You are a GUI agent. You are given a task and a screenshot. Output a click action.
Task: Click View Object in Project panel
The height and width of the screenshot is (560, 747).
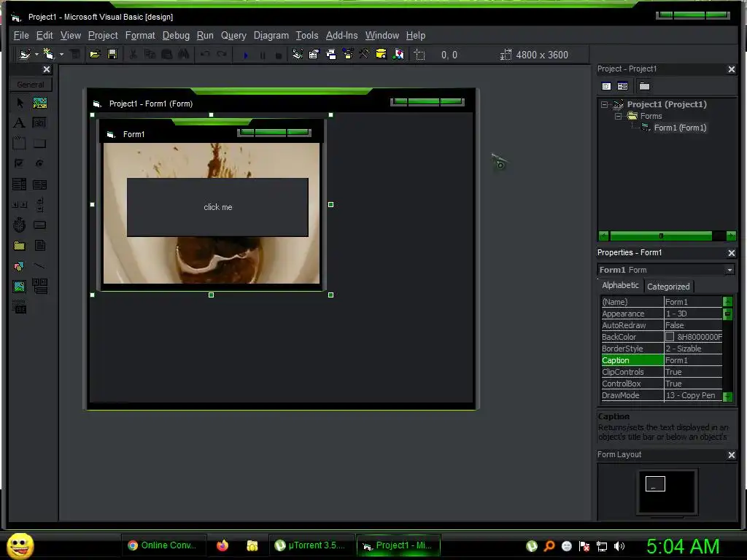click(622, 86)
